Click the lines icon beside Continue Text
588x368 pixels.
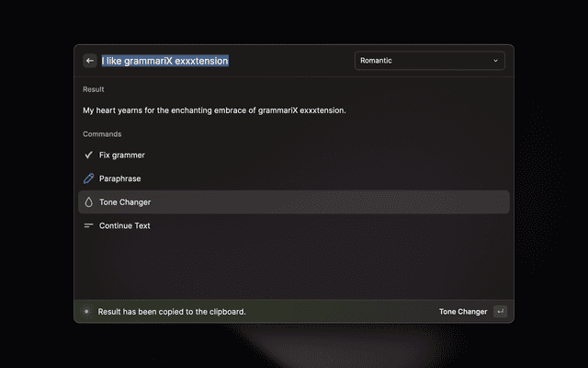[89, 225]
